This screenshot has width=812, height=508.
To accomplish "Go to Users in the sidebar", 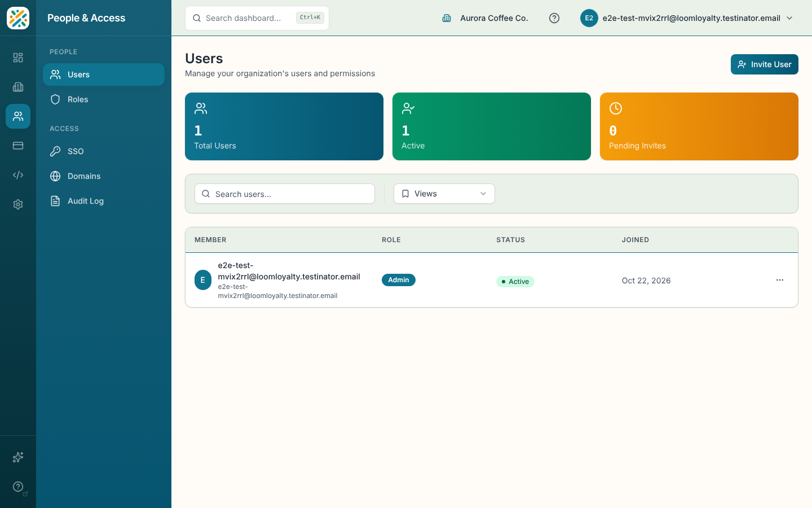I will pos(104,75).
